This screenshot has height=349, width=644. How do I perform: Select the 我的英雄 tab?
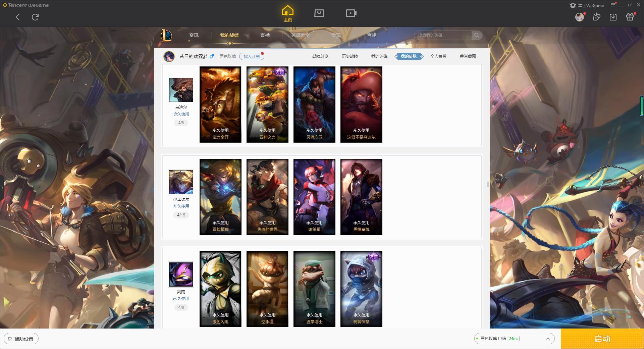click(x=379, y=56)
